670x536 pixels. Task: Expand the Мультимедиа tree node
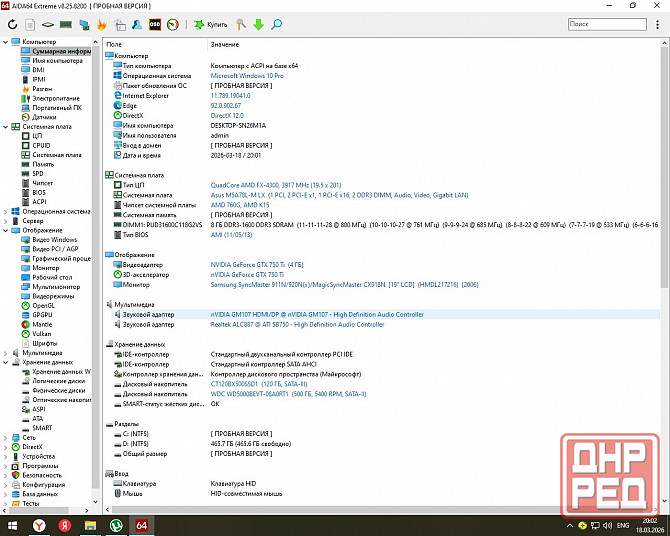click(5, 353)
